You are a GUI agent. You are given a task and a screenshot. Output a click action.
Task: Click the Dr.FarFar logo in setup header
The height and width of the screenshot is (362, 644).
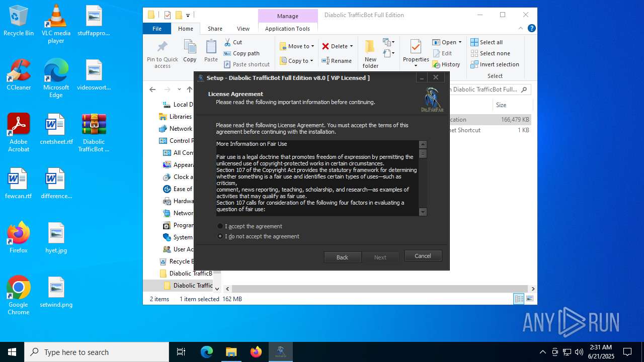tap(432, 100)
